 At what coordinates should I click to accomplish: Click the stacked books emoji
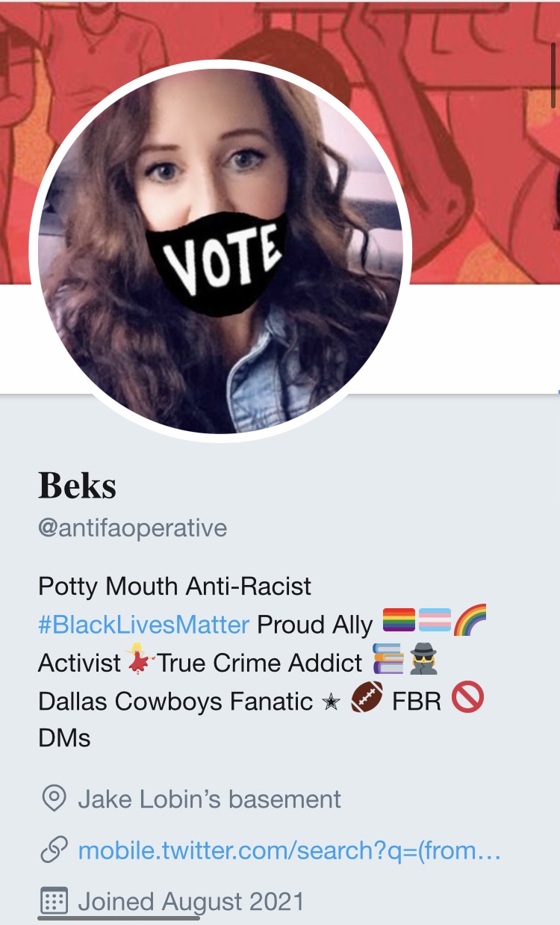click(388, 661)
